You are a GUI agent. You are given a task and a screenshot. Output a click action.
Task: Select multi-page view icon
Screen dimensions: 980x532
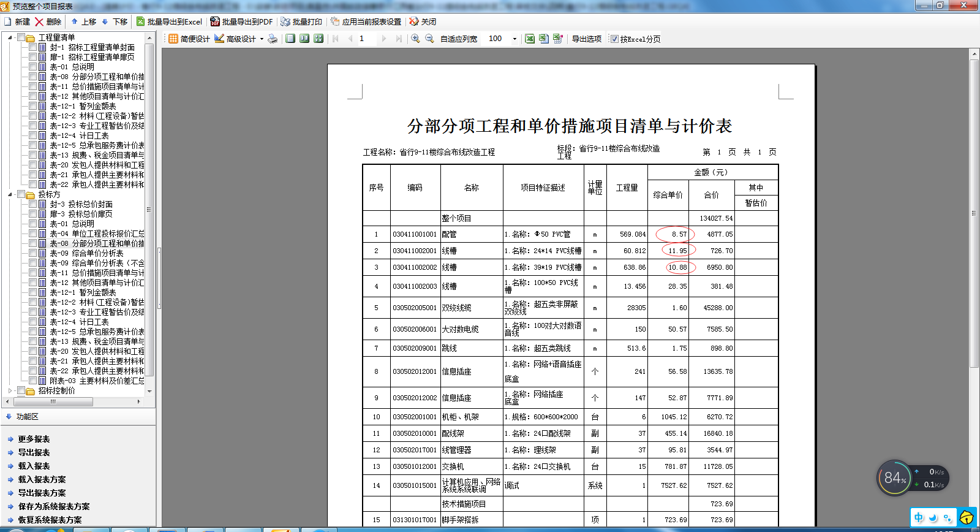pos(318,39)
